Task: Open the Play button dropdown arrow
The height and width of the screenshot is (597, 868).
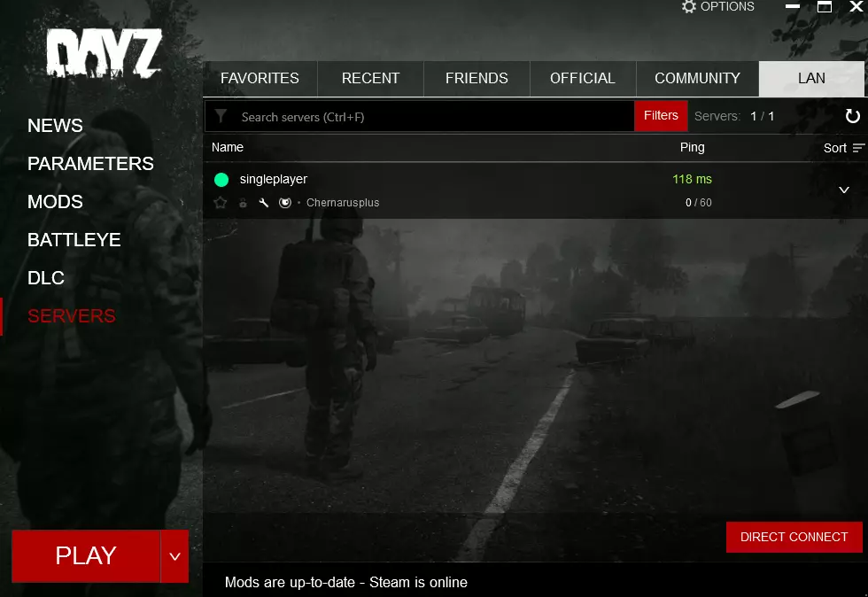Action: click(175, 556)
